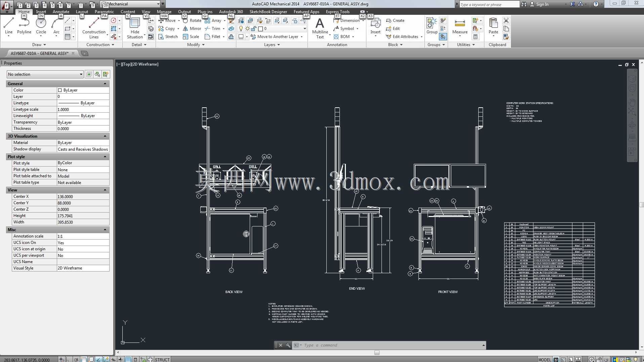Collapse the View properties section

pyautogui.click(x=105, y=190)
